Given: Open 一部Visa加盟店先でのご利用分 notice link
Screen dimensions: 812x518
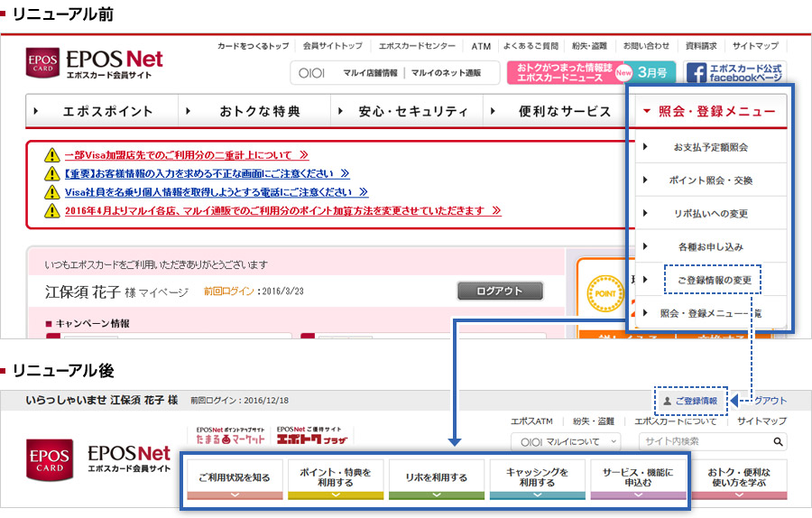Looking at the screenshot, I should pyautogui.click(x=187, y=155).
